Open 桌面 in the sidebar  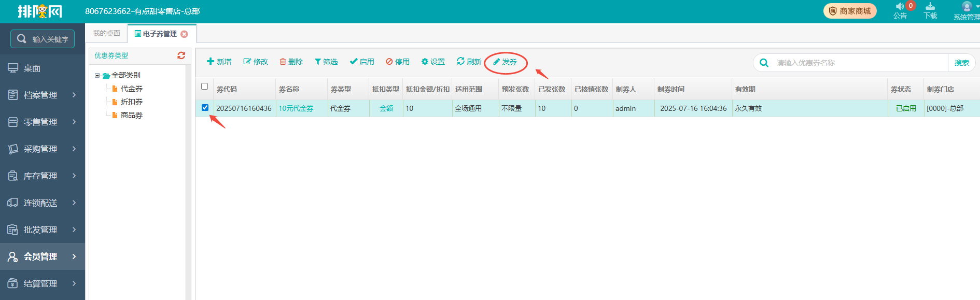point(43,68)
